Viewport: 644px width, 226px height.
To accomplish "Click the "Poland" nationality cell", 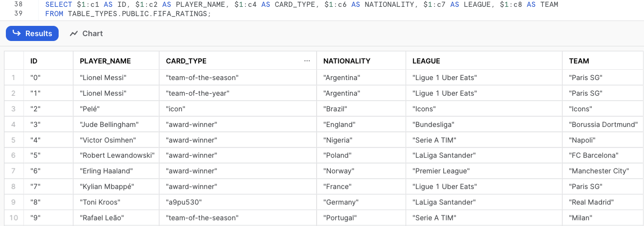I will point(361,155).
